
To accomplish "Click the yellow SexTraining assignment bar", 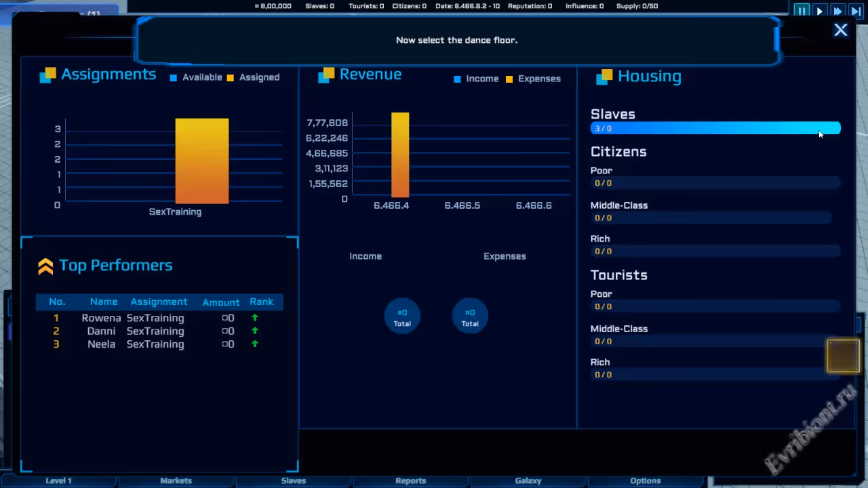I will 201,161.
